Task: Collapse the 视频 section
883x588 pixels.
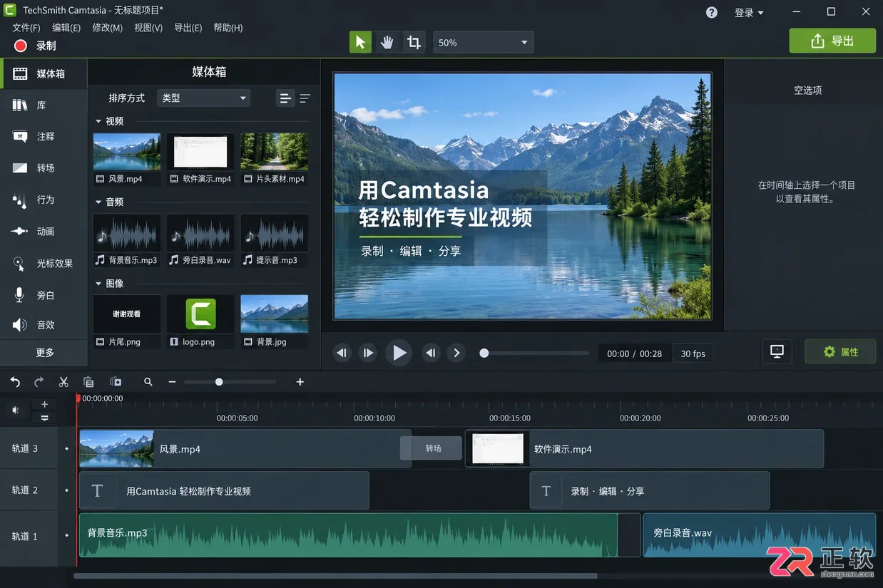Action: coord(98,121)
